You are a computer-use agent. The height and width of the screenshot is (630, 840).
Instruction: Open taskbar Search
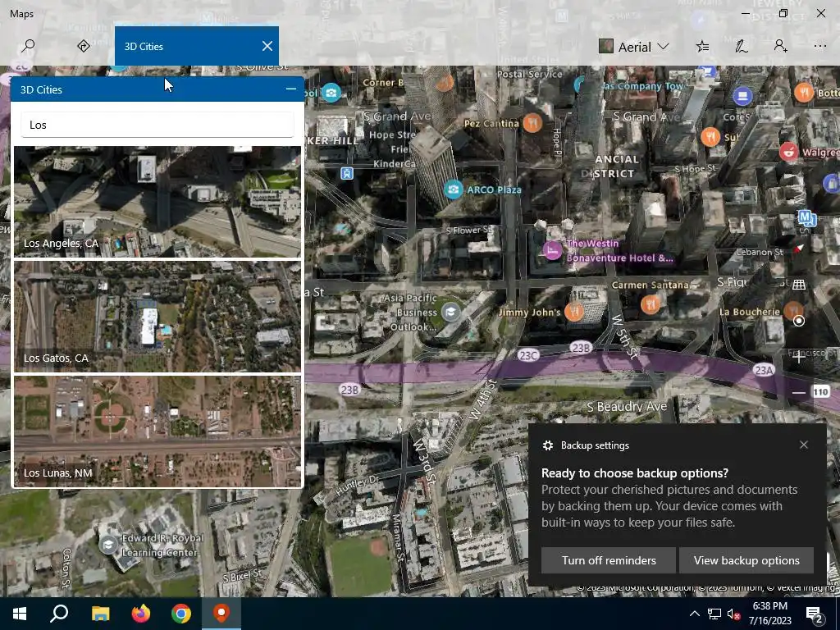point(59,614)
